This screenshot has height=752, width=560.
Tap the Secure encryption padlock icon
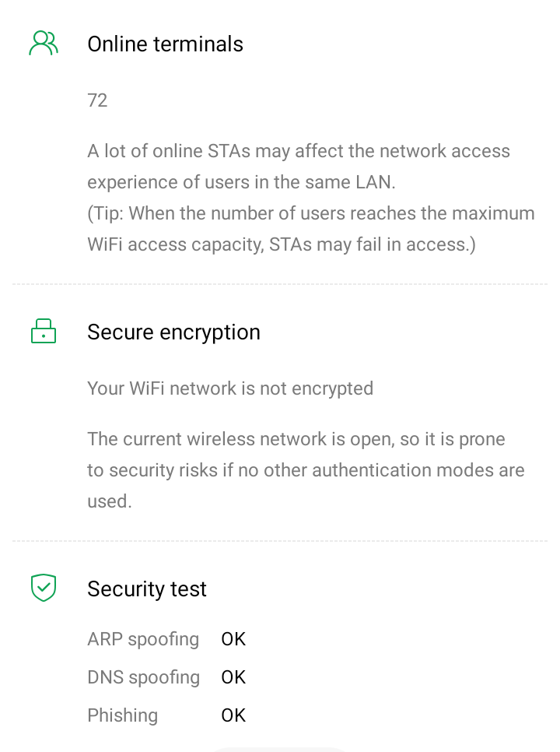44,332
